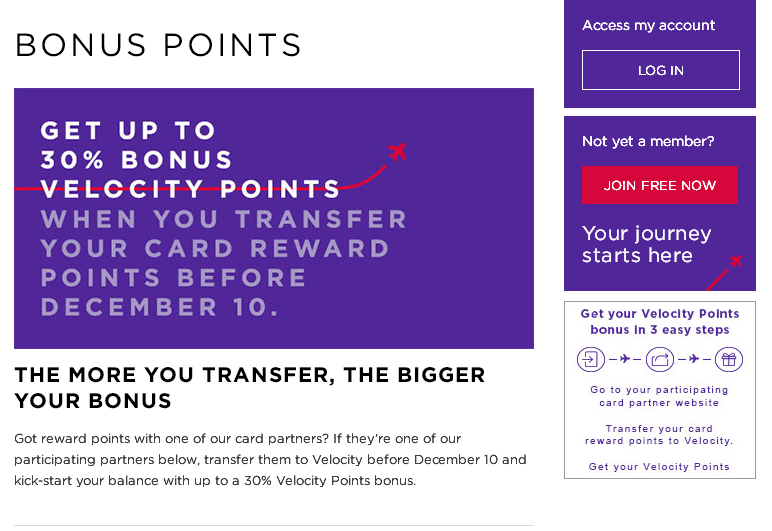Open the 30% bonus Velocity Points banner
This screenshot has height=531, width=772.
tap(274, 219)
